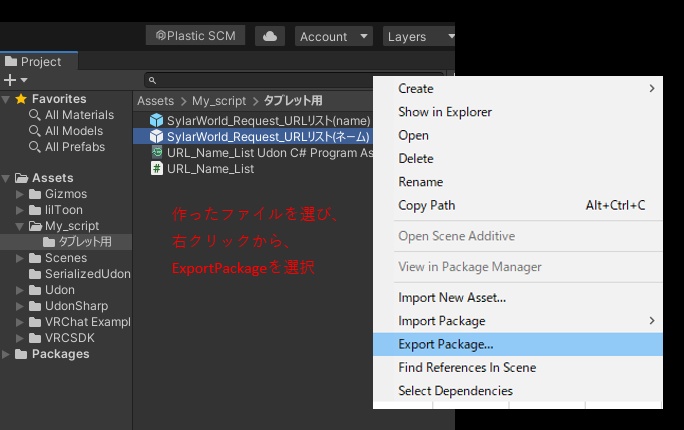Collapse the My_script folder
Screen dimensions: 684x430
pyautogui.click(x=20, y=226)
